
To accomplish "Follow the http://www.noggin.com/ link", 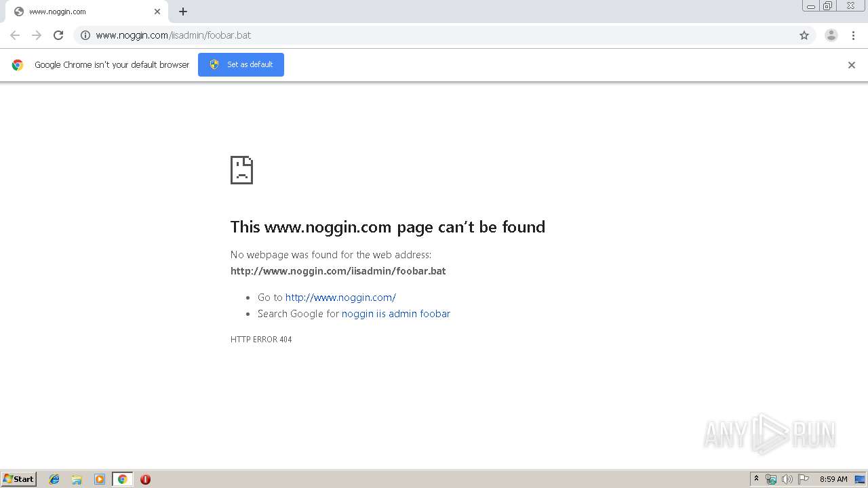I will [340, 298].
